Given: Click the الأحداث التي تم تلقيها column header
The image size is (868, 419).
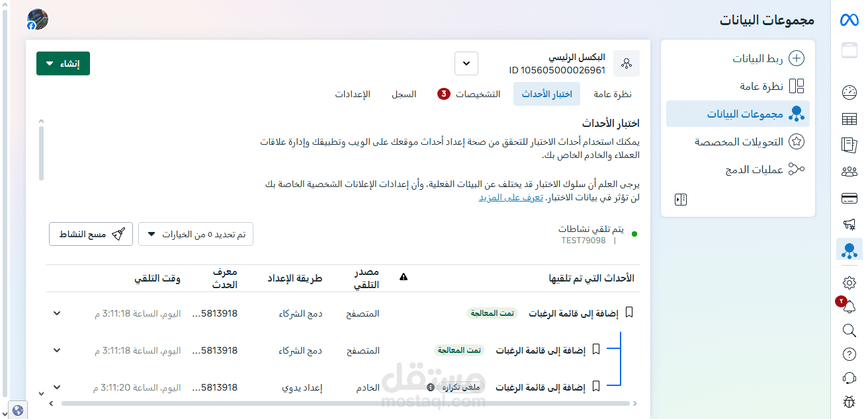Looking at the screenshot, I should pyautogui.click(x=591, y=278).
